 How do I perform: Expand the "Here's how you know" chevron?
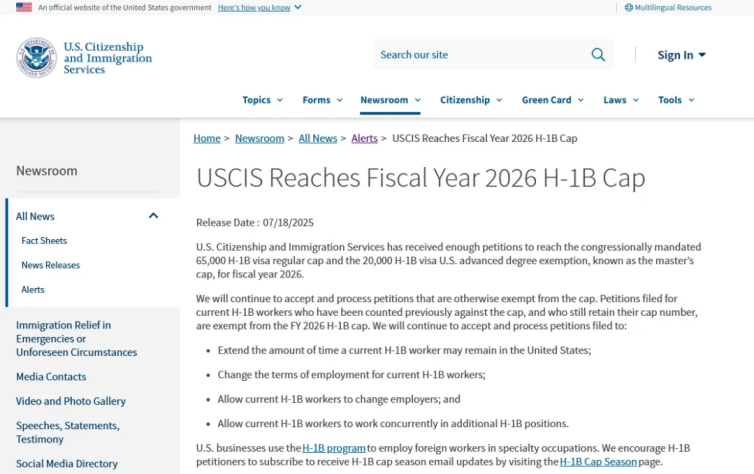[x=298, y=7]
